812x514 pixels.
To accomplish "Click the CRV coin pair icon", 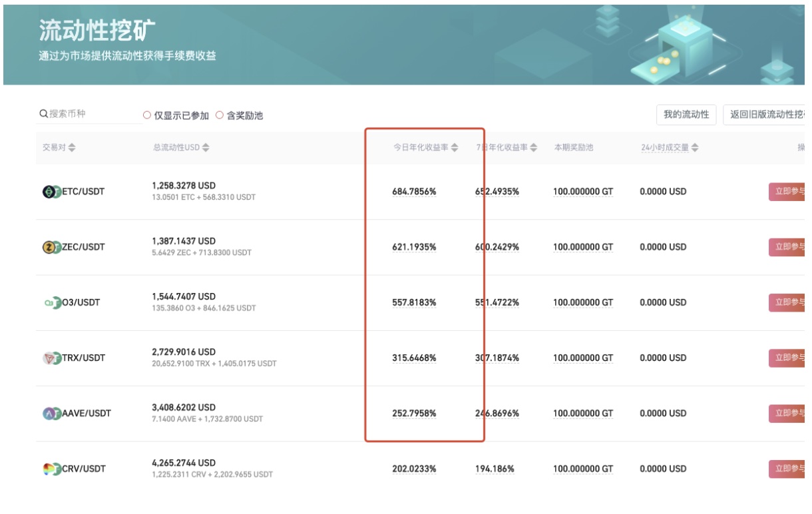I will click(51, 469).
